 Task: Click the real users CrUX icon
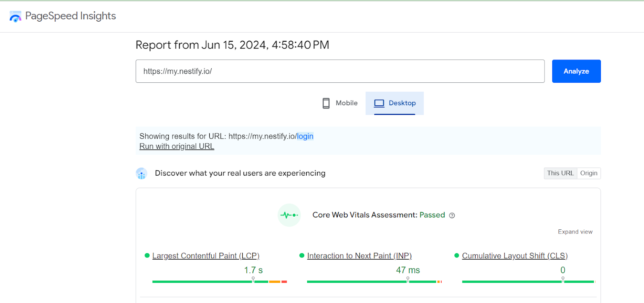coord(141,174)
